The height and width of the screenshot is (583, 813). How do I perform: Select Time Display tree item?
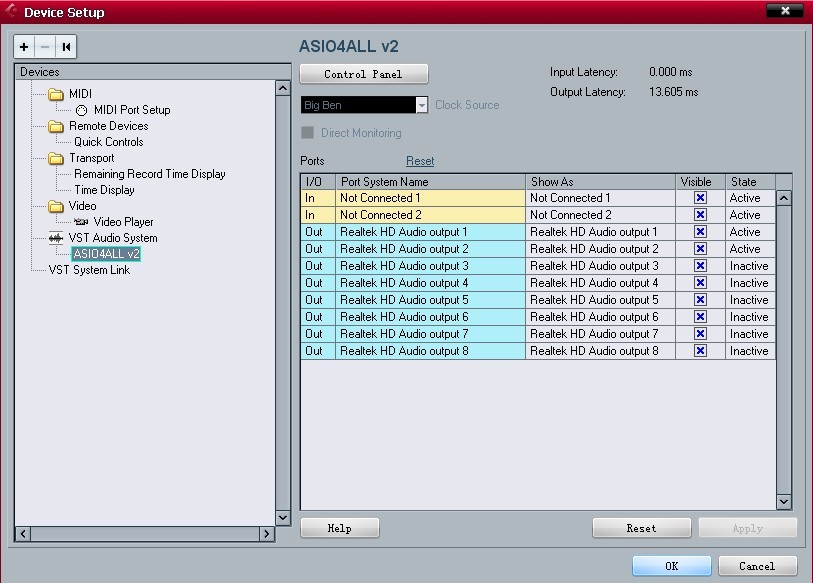click(x=104, y=190)
